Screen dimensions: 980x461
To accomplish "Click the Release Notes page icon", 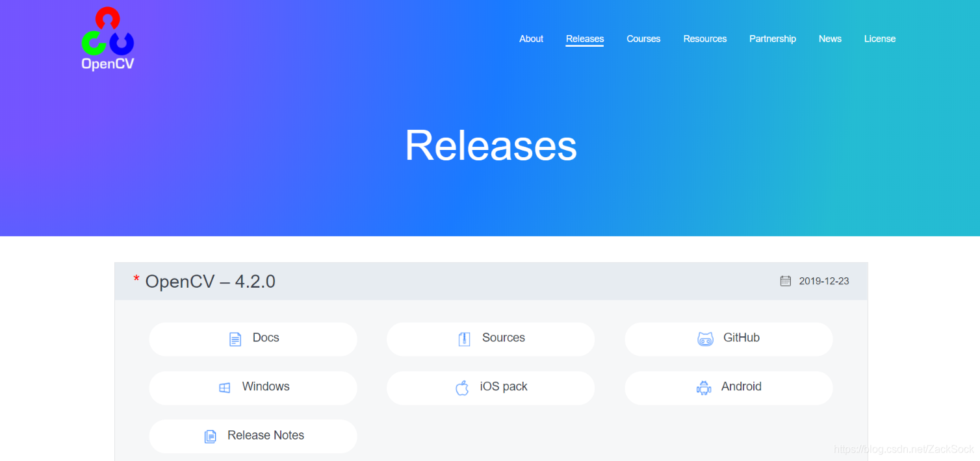I will coord(211,436).
